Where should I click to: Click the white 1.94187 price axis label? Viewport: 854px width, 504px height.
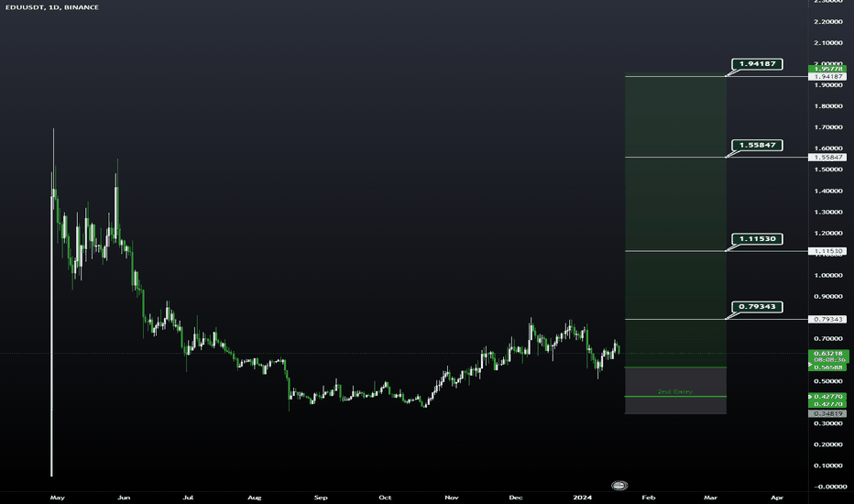click(827, 77)
